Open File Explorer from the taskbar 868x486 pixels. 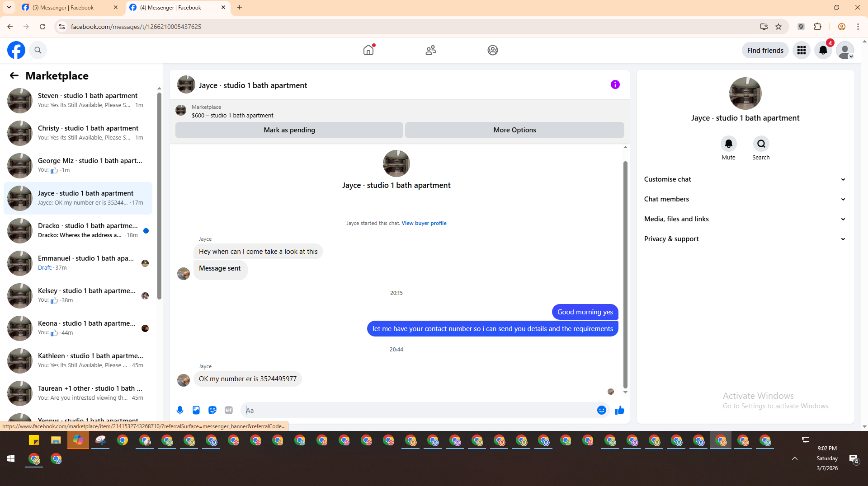56,440
